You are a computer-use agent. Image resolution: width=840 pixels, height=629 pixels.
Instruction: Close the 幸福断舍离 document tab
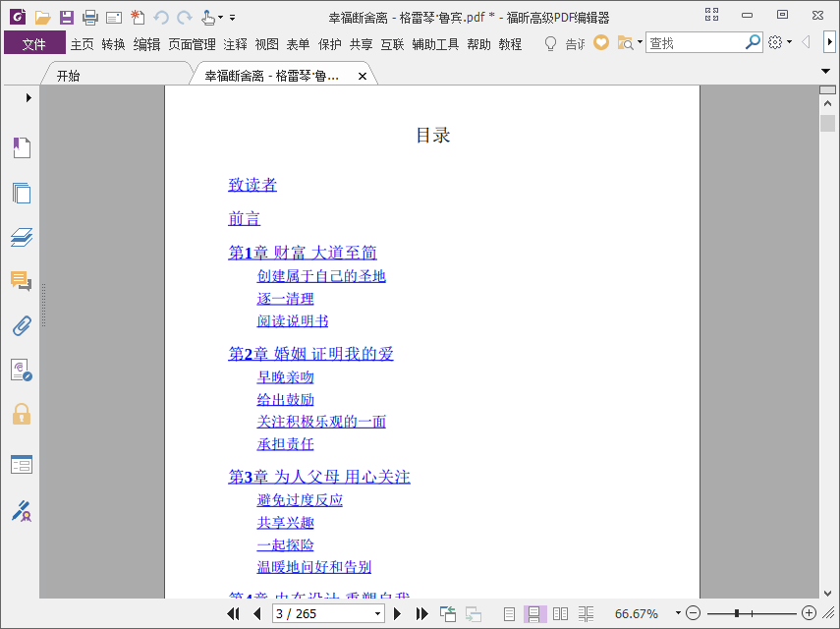coord(363,76)
